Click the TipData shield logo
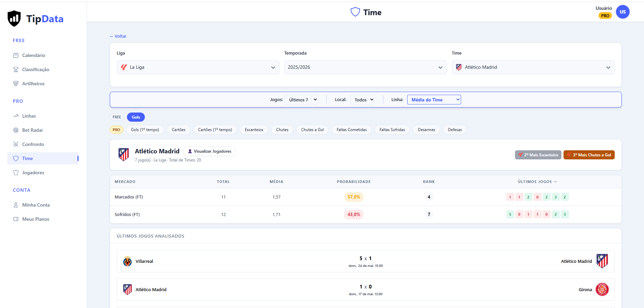This screenshot has height=308, width=644. coord(14,19)
